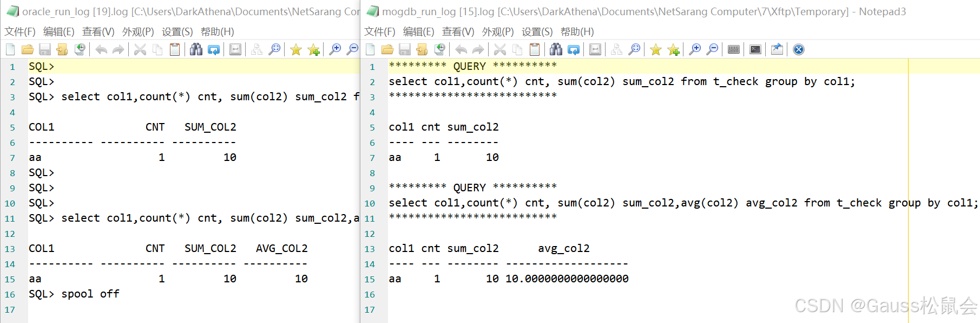
Task: Toggle word wrap icon in mogdb_run_log window
Action: point(595,50)
